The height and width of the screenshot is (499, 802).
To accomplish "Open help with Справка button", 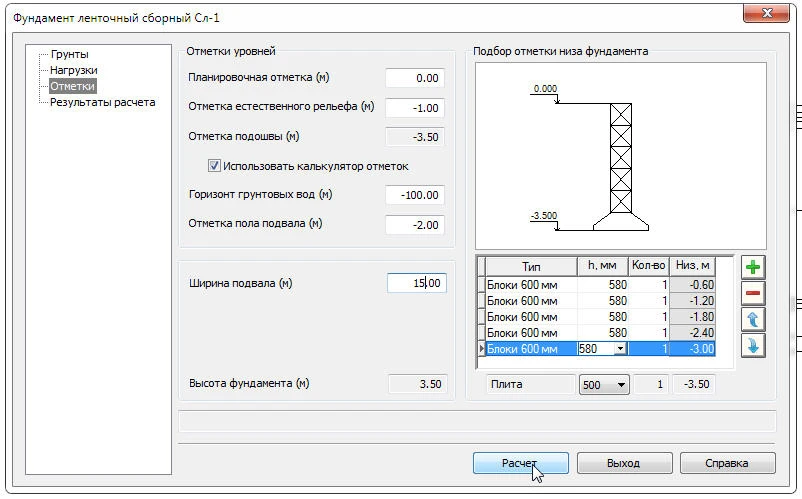I will (727, 464).
